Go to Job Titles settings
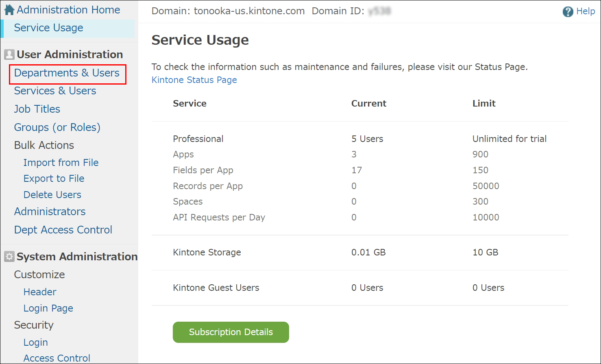 tap(37, 109)
